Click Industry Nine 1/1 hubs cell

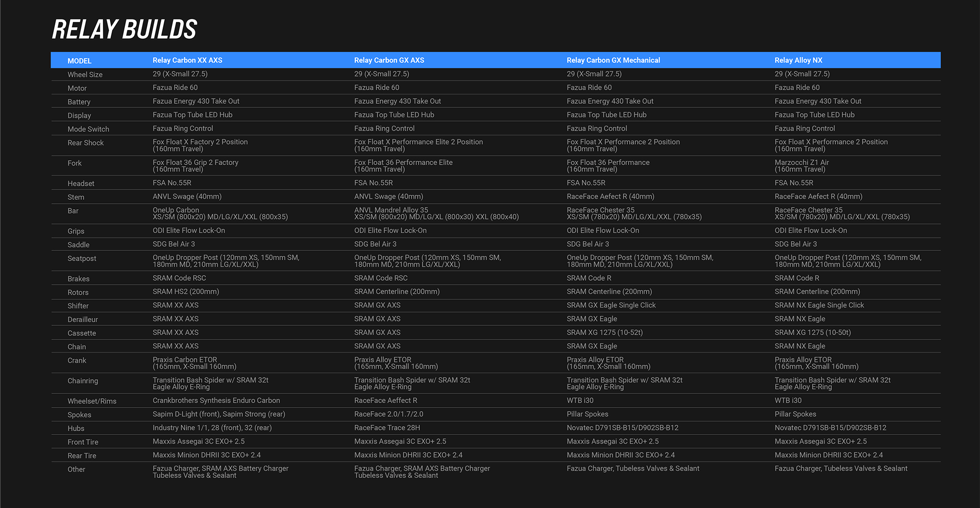pyautogui.click(x=212, y=428)
